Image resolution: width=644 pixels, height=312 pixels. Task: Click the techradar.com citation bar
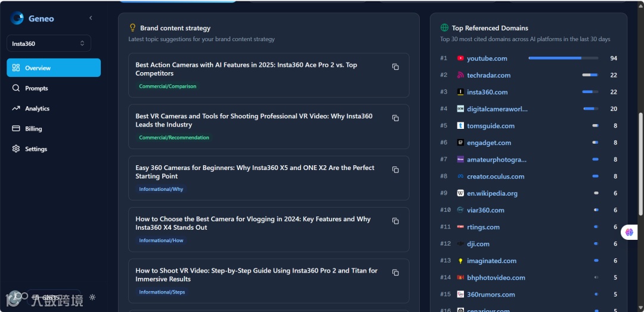click(590, 75)
